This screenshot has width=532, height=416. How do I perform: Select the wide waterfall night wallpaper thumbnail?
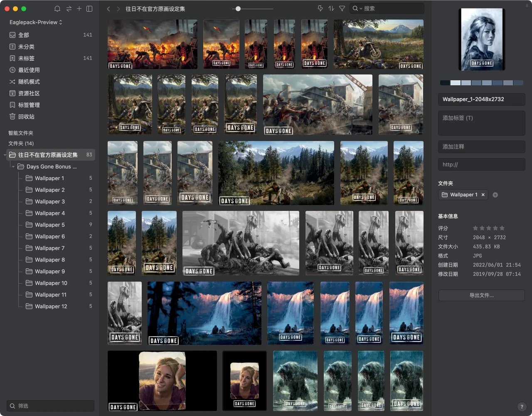pyautogui.click(x=204, y=313)
